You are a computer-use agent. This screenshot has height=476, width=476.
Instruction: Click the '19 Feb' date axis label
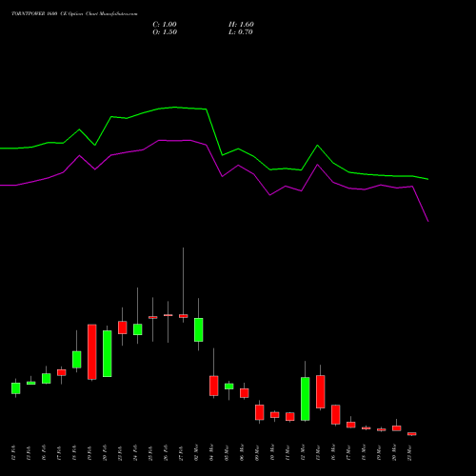(89, 452)
